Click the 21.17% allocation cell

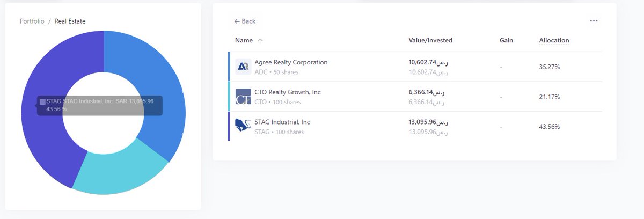[550, 97]
